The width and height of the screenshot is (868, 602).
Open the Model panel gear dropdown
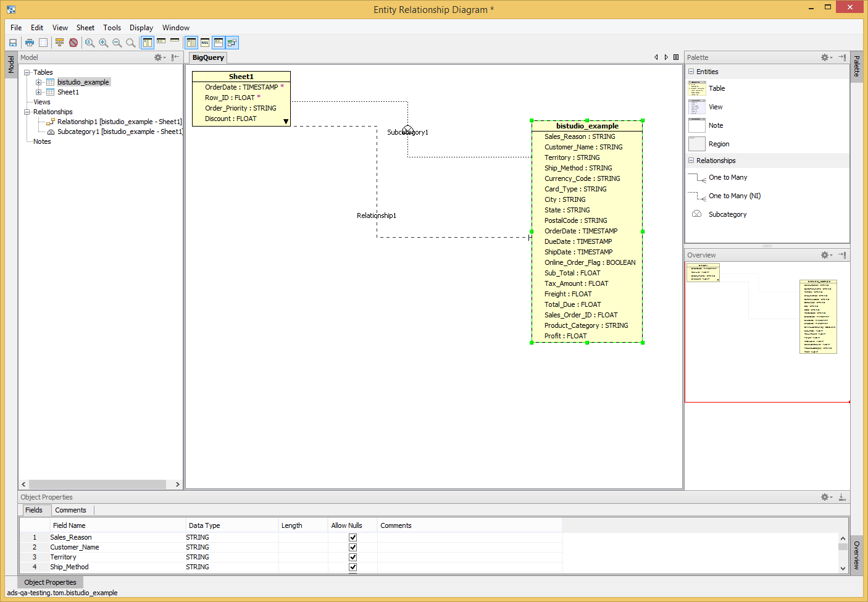point(160,57)
